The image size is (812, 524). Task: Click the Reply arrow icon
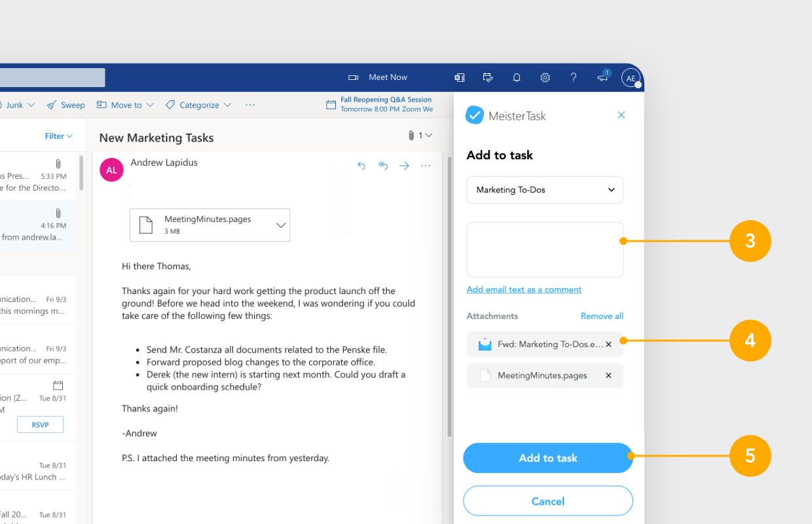[361, 166]
